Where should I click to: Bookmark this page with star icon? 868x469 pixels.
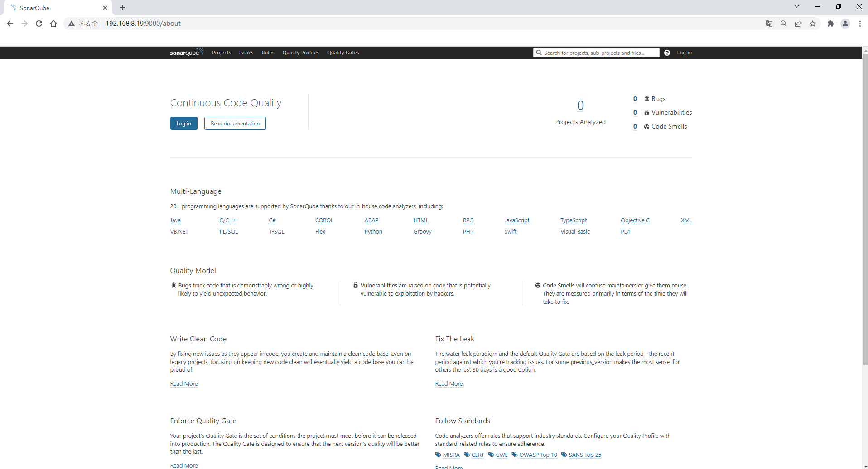[813, 24]
